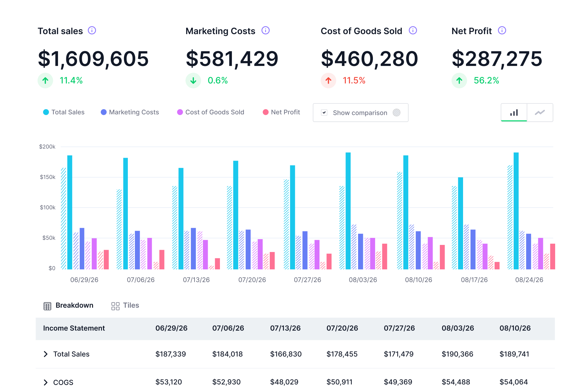The width and height of the screenshot is (588, 392).
Task: Click Marketing Costs green down-arrow badge
Action: click(193, 80)
